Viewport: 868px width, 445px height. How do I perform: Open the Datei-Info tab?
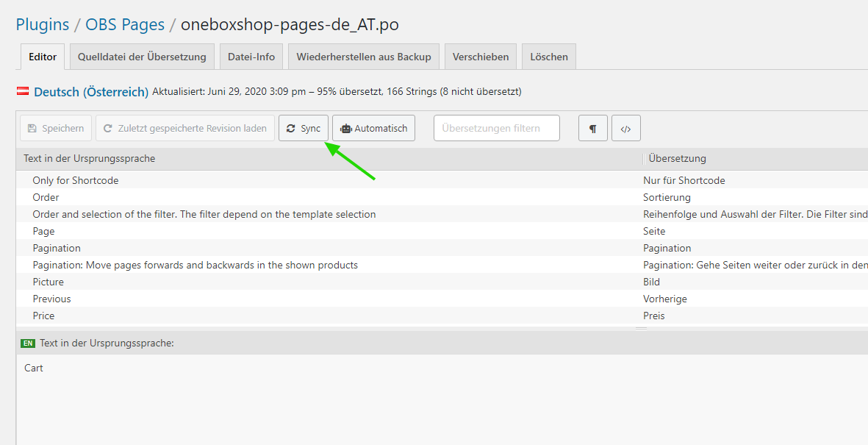click(x=251, y=57)
